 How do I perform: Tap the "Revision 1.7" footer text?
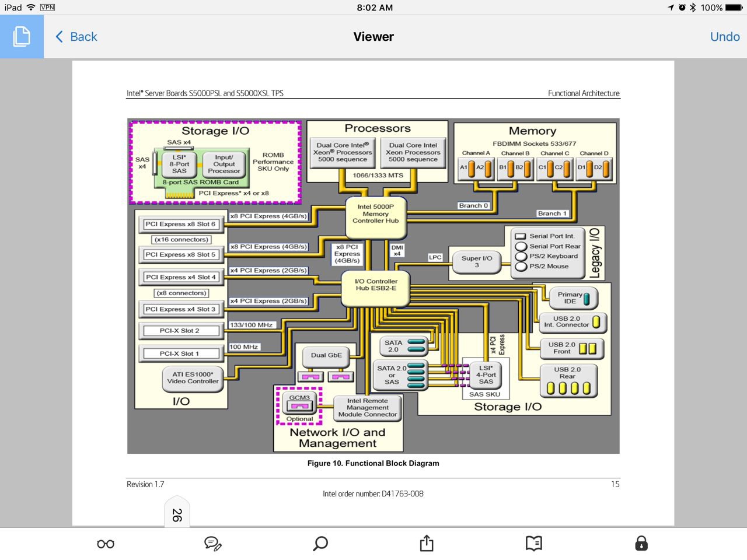(x=145, y=484)
